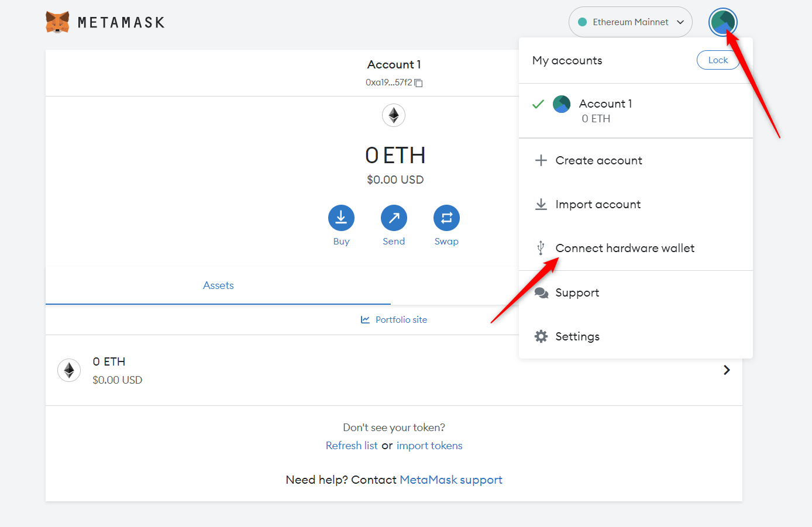Image resolution: width=812 pixels, height=527 pixels.
Task: Expand the ETH asset row chevron
Action: (x=727, y=370)
